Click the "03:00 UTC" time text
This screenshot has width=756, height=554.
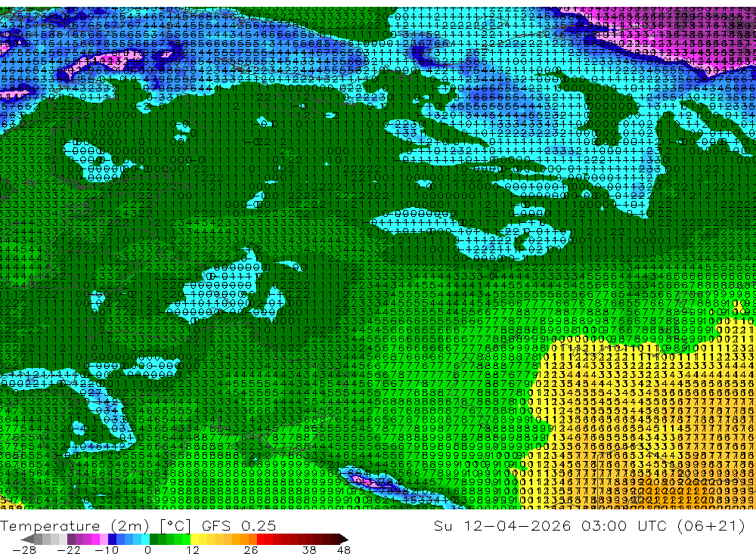pos(626,525)
